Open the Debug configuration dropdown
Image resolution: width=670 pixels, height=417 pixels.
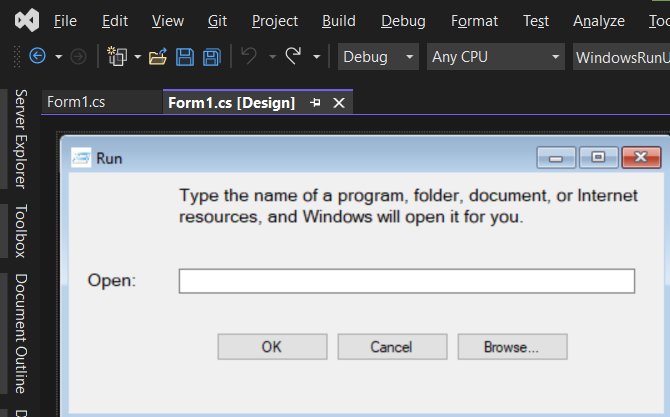(378, 56)
